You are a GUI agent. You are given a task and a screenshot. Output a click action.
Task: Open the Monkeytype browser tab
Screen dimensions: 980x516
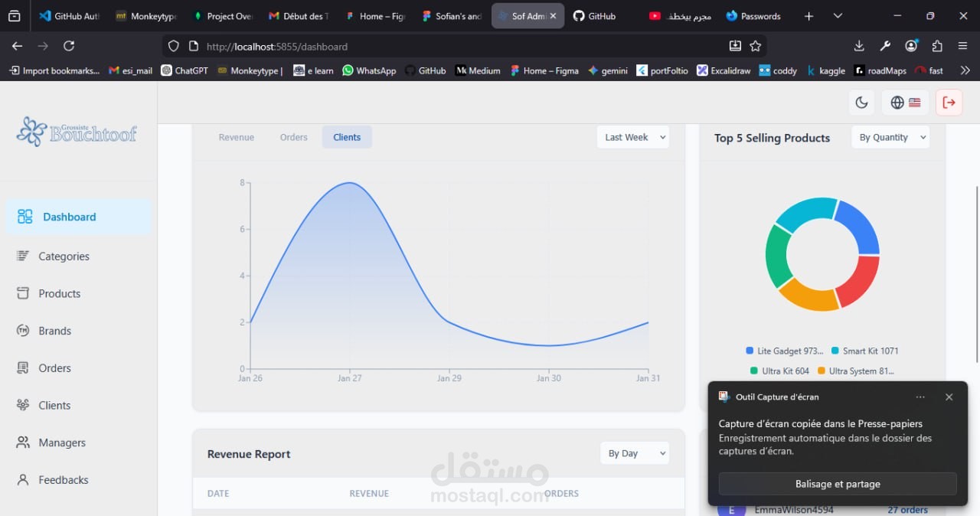tap(145, 15)
